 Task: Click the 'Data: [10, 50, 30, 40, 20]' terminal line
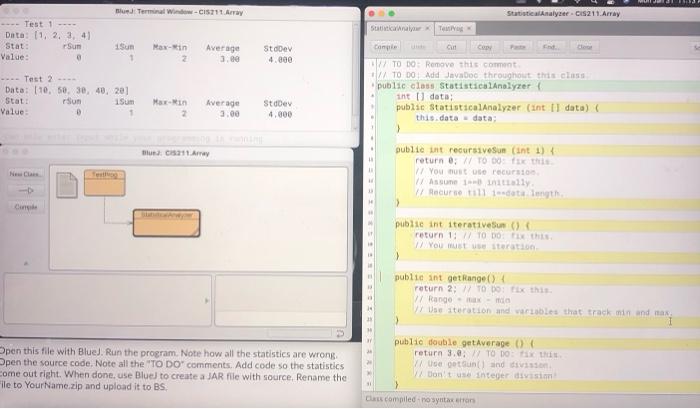pos(67,90)
